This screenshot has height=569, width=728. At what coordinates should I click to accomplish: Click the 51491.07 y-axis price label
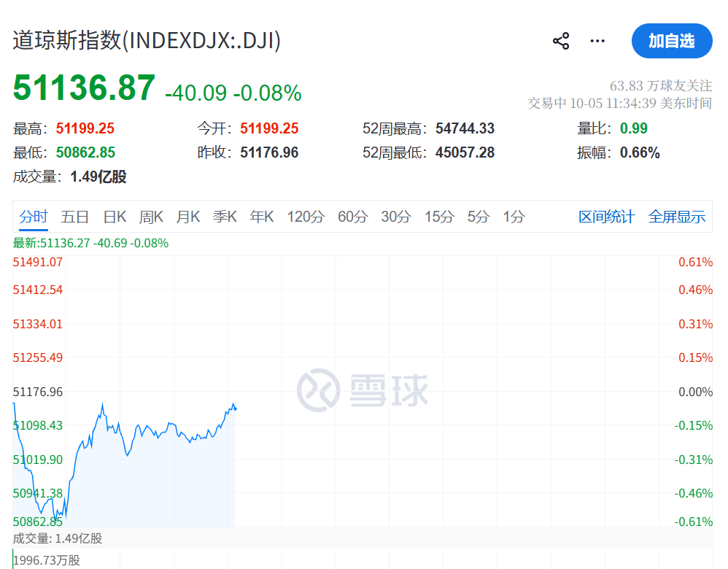pyautogui.click(x=38, y=263)
